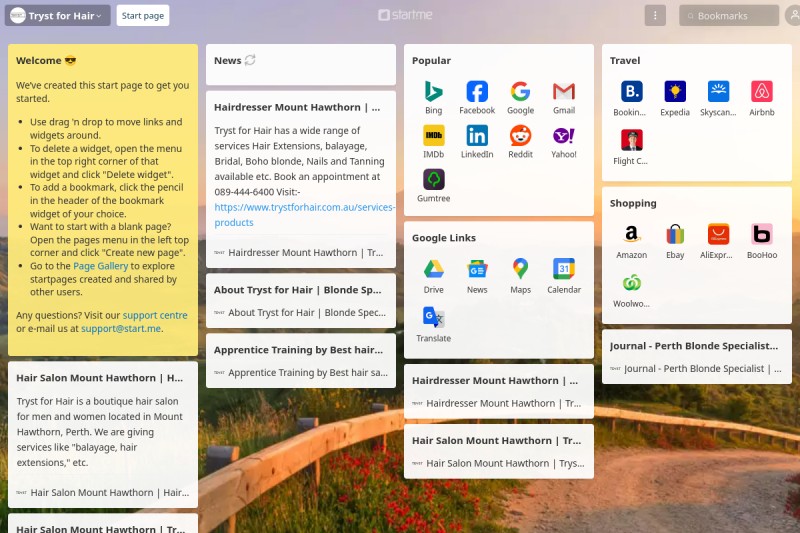This screenshot has height=533, width=800.
Task: Open Google Translate icon
Action: tap(433, 318)
